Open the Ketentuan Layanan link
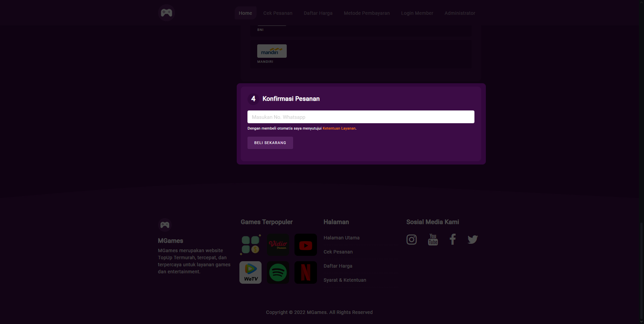Viewport: 644px width, 324px height. [x=339, y=128]
